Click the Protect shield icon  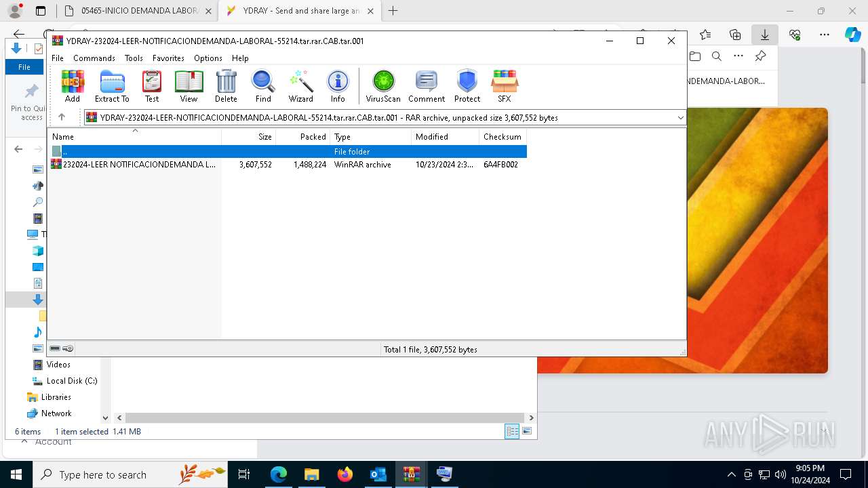coord(467,86)
